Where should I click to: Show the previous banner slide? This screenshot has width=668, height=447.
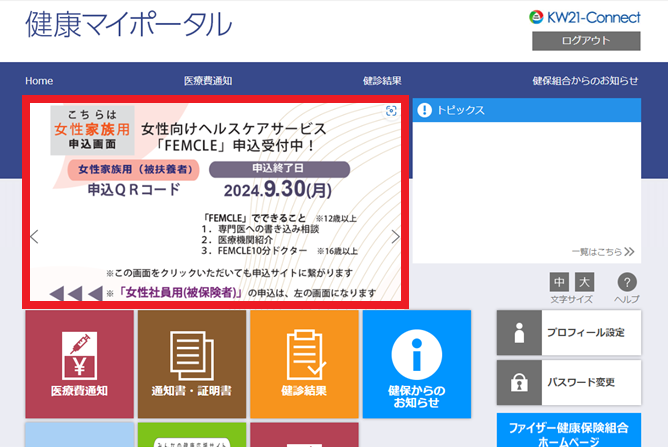pos(35,236)
